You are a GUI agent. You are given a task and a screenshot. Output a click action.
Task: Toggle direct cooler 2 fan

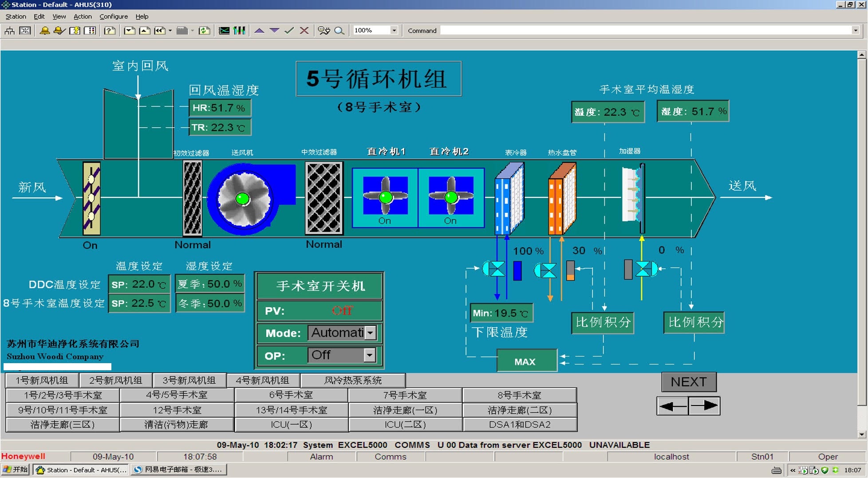(451, 196)
